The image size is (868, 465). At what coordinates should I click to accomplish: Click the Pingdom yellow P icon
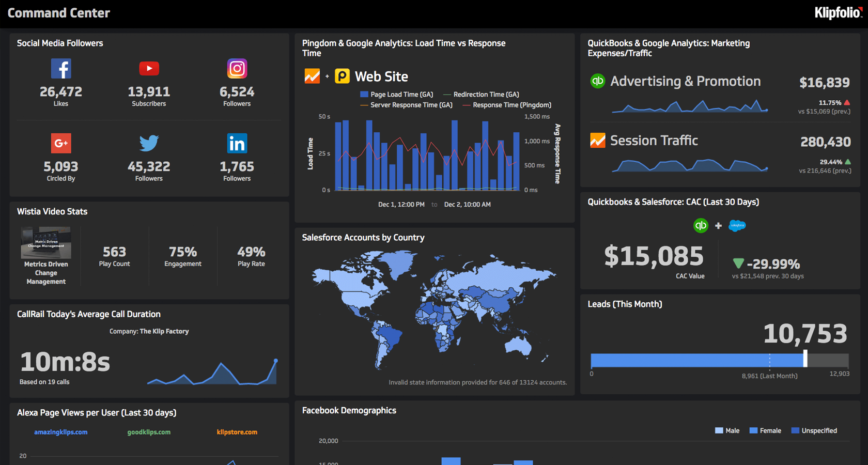pos(342,76)
